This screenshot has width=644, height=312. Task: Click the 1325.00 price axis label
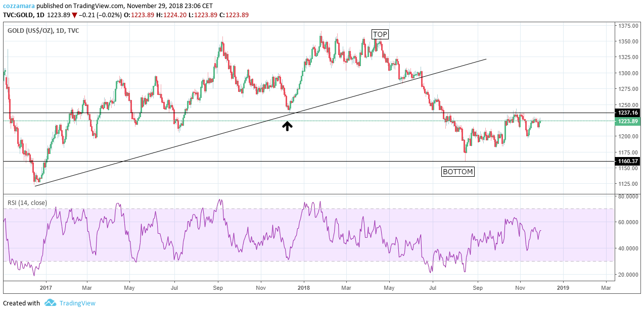(627, 57)
